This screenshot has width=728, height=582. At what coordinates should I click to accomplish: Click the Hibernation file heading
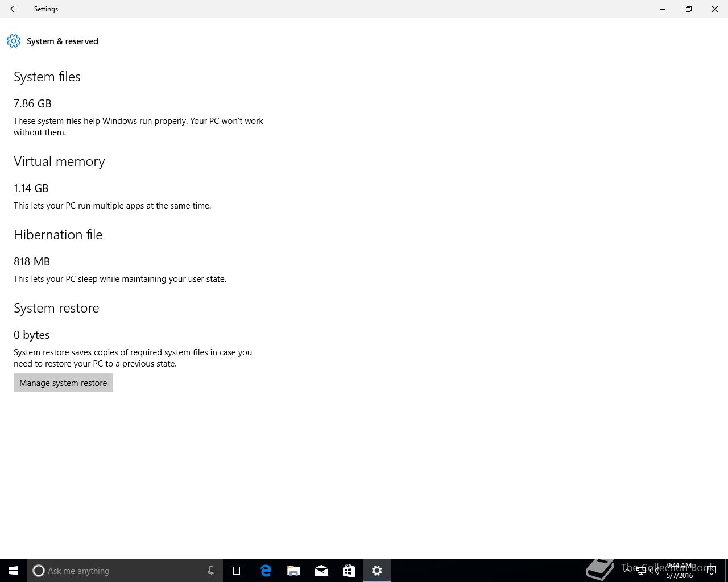[x=58, y=235]
